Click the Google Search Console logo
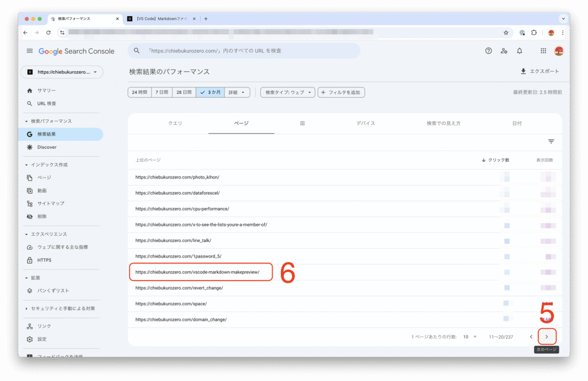588x381 pixels. point(76,51)
